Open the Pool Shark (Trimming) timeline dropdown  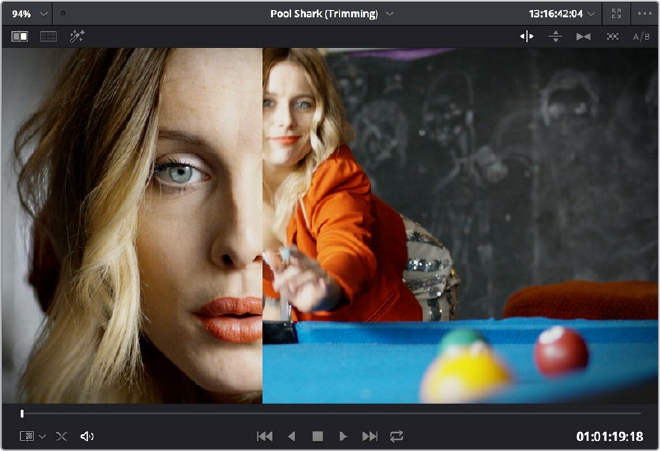point(390,14)
